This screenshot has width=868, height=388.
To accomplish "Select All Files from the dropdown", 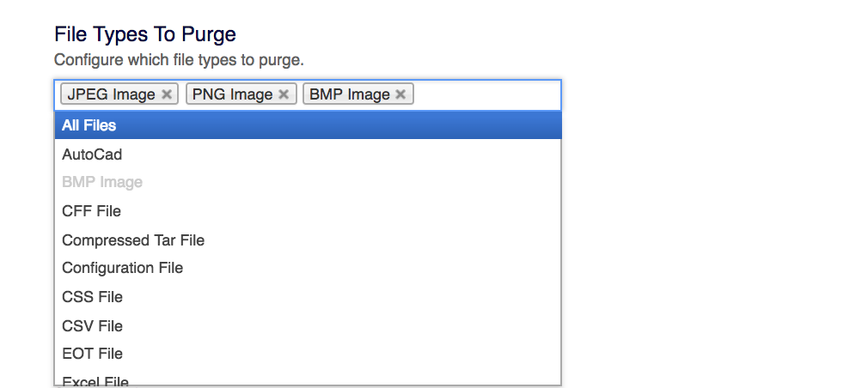I will click(89, 125).
